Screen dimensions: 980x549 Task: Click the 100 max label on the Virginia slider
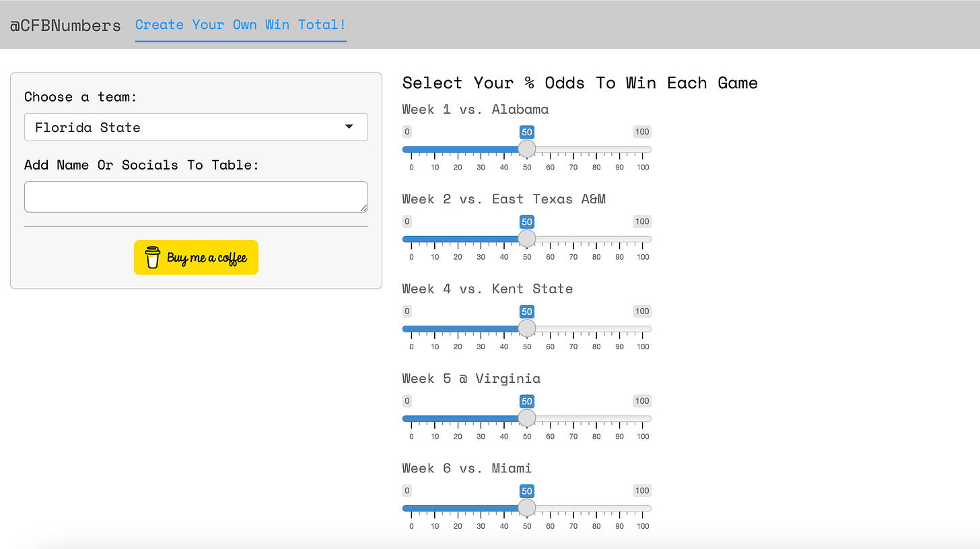(642, 401)
